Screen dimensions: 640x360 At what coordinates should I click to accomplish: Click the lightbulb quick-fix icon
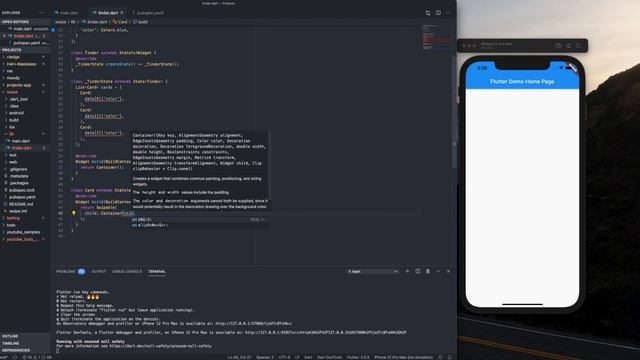coord(73,213)
